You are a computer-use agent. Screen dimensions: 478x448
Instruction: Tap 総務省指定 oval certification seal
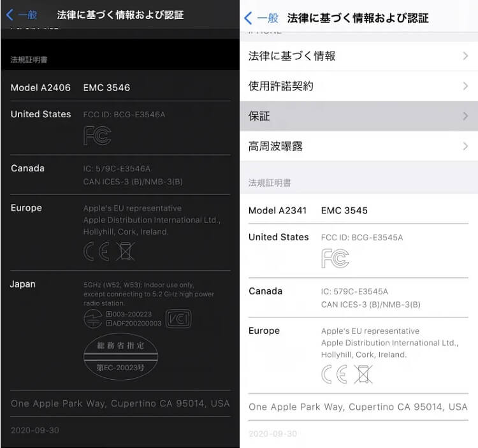tap(120, 357)
